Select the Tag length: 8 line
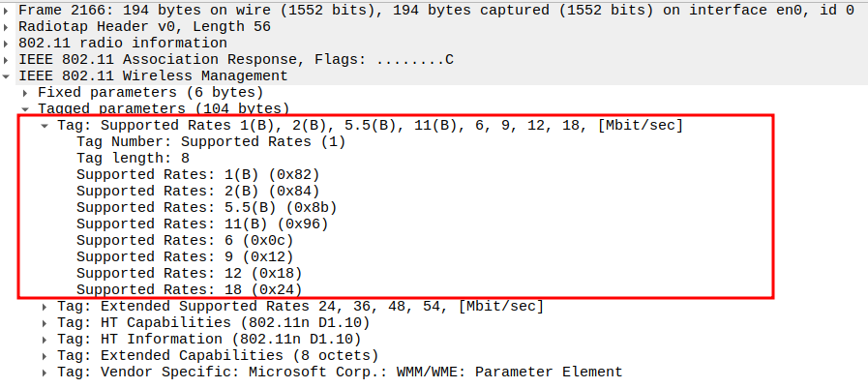 tap(133, 159)
